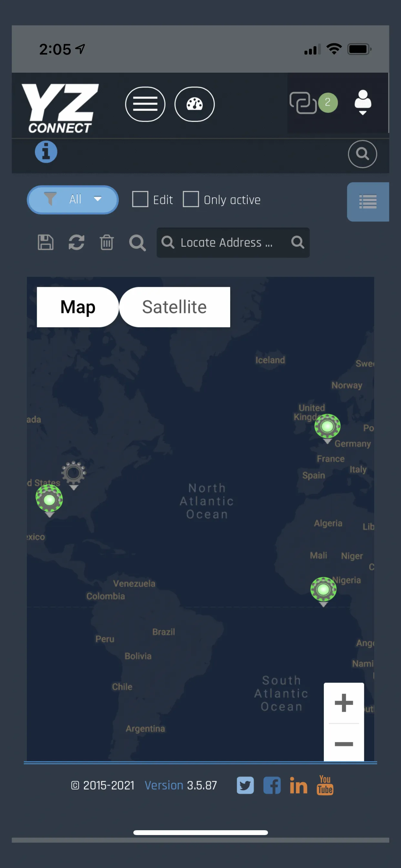Image resolution: width=401 pixels, height=868 pixels.
Task: Tap the YZ Connect logo
Action: (x=60, y=108)
